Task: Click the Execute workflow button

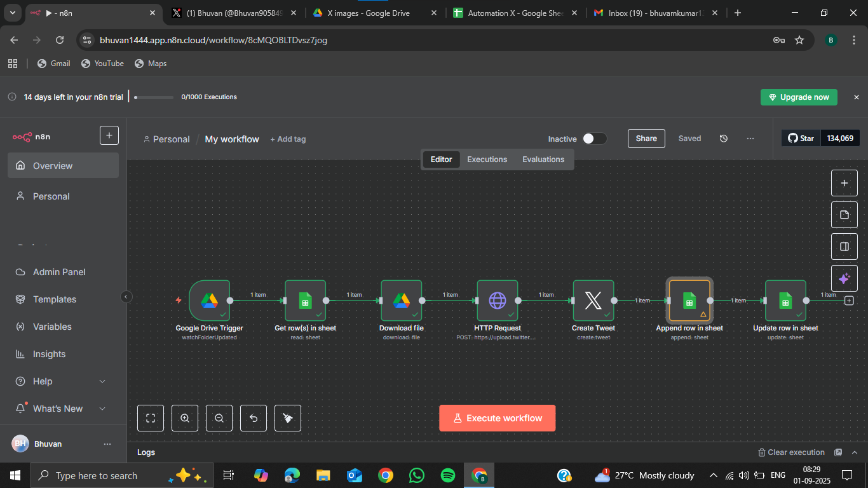Action: click(x=497, y=417)
